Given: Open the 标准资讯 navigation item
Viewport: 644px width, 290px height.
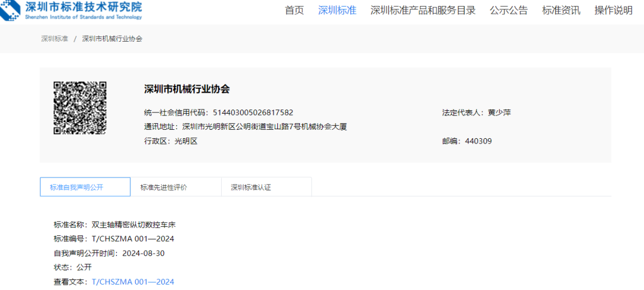Looking at the screenshot, I should tap(561, 11).
